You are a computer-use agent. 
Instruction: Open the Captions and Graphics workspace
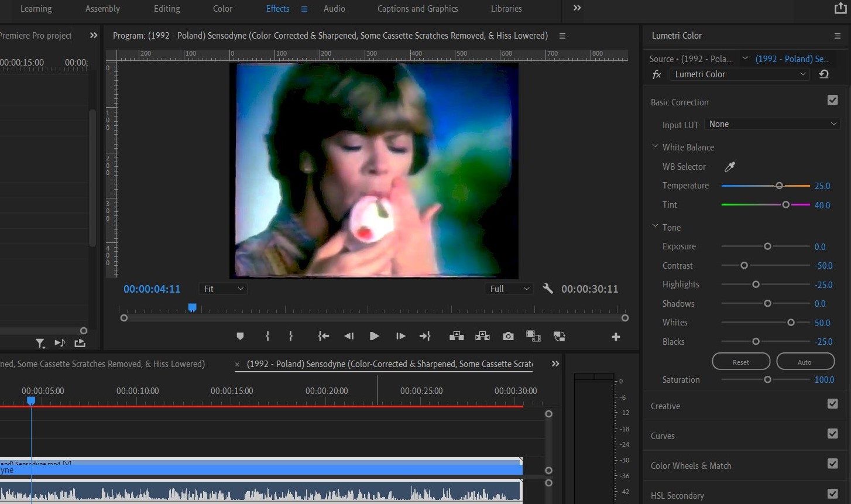(418, 9)
